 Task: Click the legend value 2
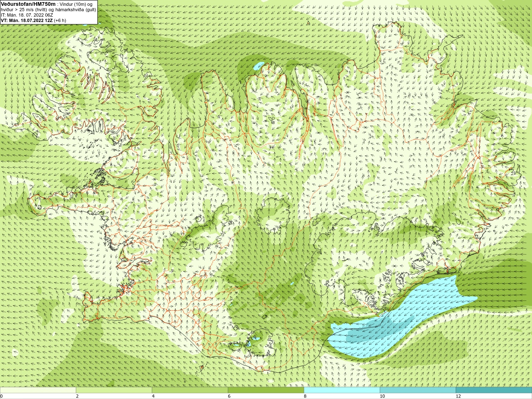point(77,396)
